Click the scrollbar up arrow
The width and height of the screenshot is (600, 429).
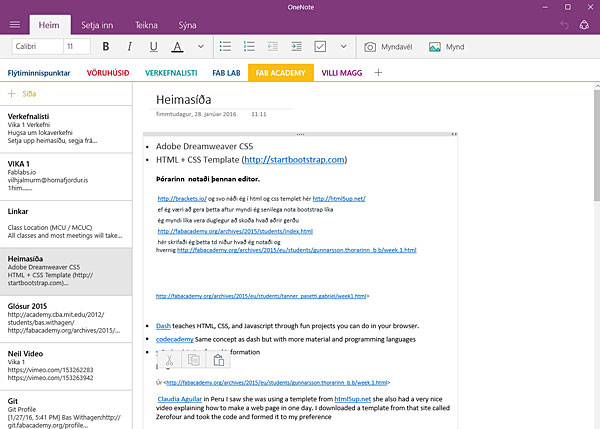tap(597, 86)
